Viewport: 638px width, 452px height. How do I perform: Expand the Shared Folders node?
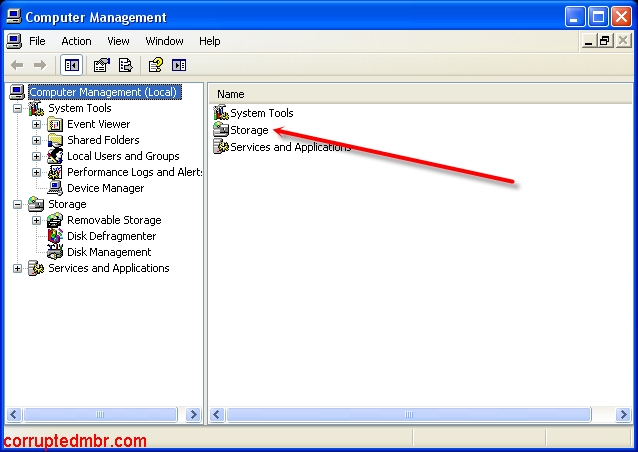37,140
